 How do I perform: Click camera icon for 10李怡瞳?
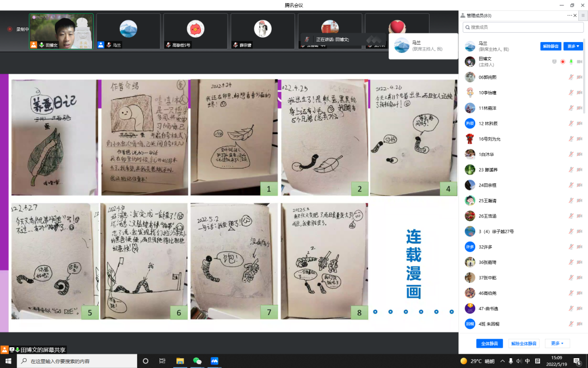579,92
